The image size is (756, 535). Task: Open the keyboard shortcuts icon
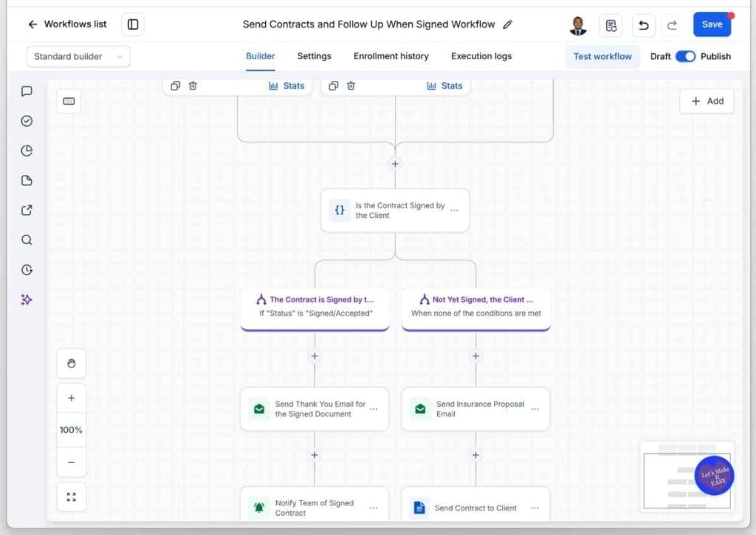69,101
